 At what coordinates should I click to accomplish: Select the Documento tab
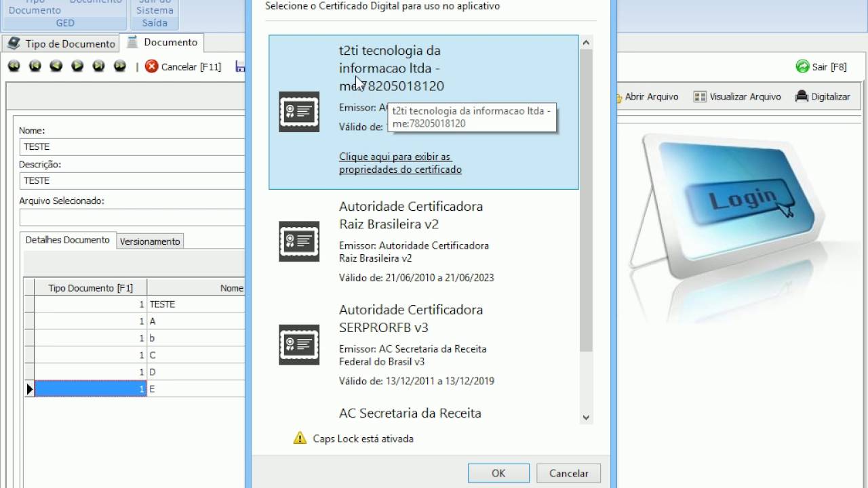pyautogui.click(x=162, y=42)
